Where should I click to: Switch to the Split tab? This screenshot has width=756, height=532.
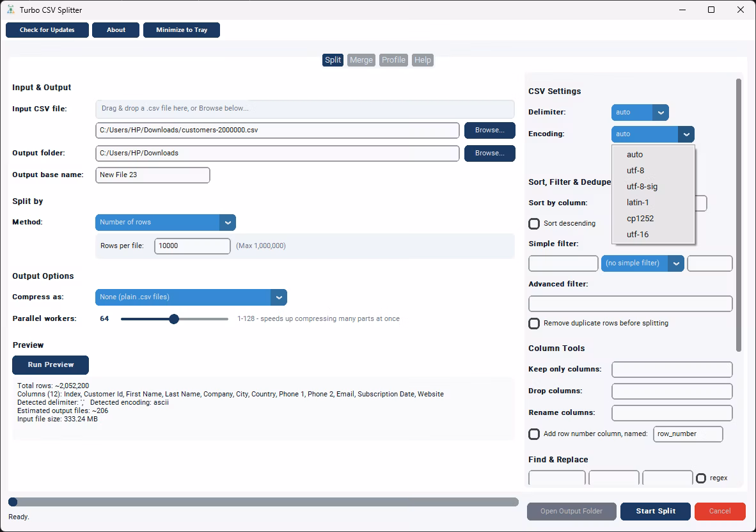tap(333, 59)
